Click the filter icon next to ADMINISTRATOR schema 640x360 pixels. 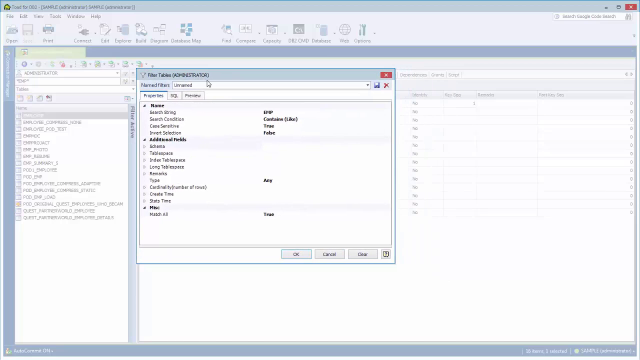point(125,73)
